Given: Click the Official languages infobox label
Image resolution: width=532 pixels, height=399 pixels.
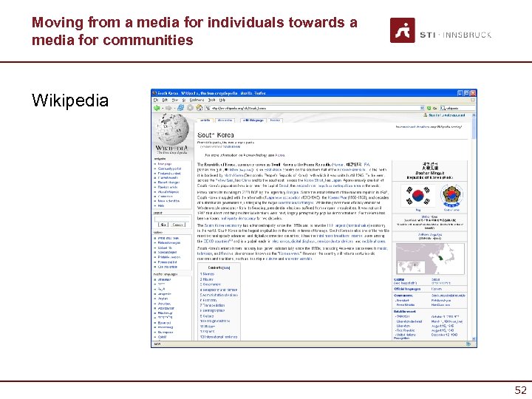Looking at the screenshot, I should click(x=407, y=289).
